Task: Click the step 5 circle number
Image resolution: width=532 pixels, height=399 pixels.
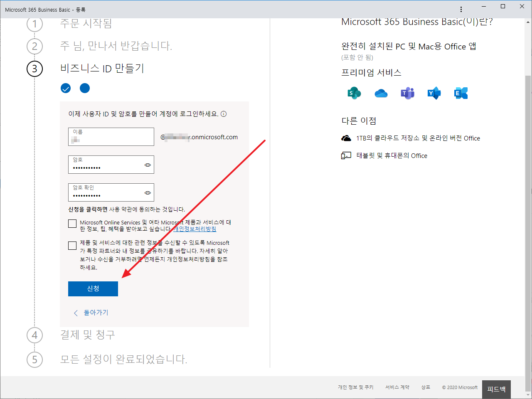Action: tap(35, 360)
